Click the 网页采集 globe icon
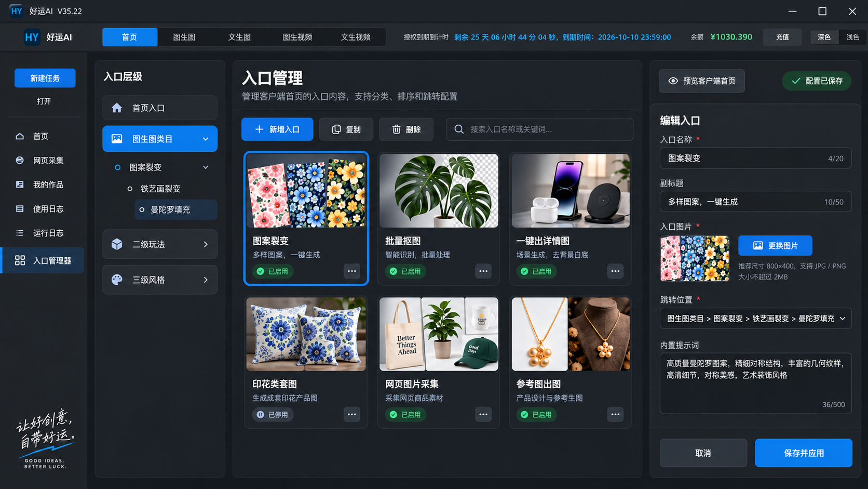868x489 pixels. click(20, 160)
